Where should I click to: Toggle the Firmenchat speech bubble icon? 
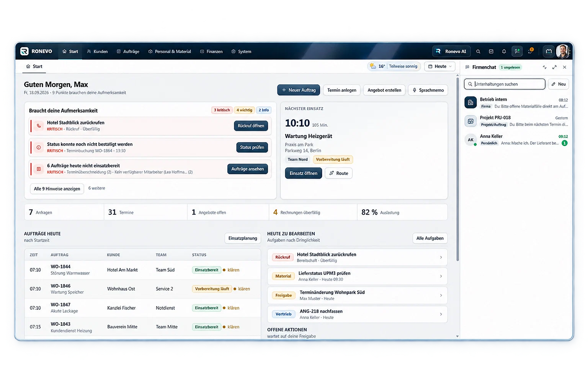point(517,51)
